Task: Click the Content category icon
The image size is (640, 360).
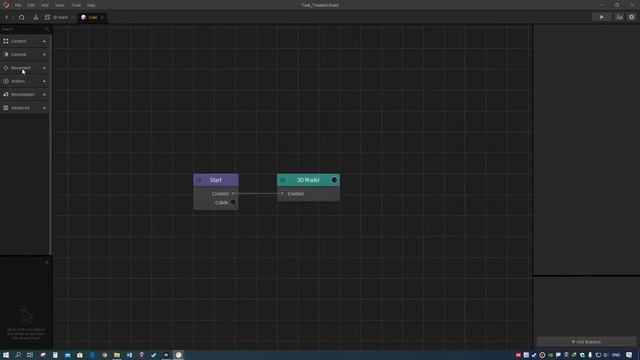Action: (6, 41)
